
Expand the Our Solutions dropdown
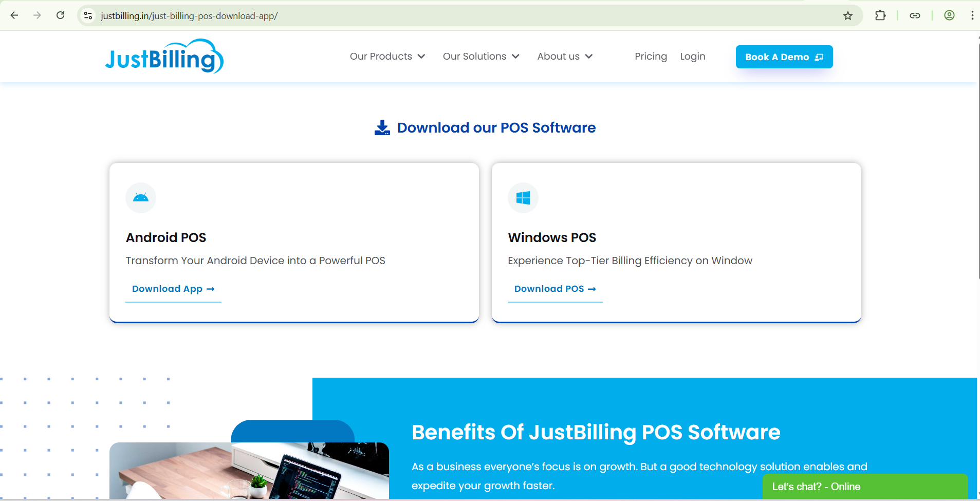pos(480,57)
